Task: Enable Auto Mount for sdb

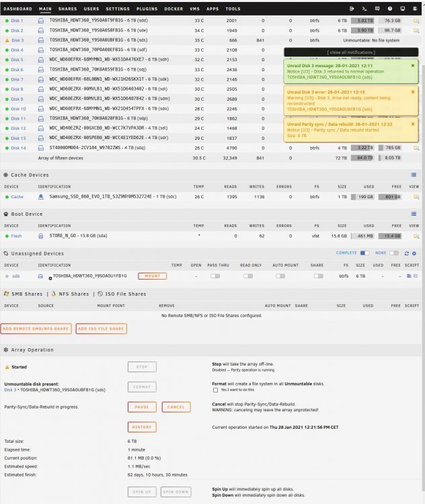Action: [280, 276]
